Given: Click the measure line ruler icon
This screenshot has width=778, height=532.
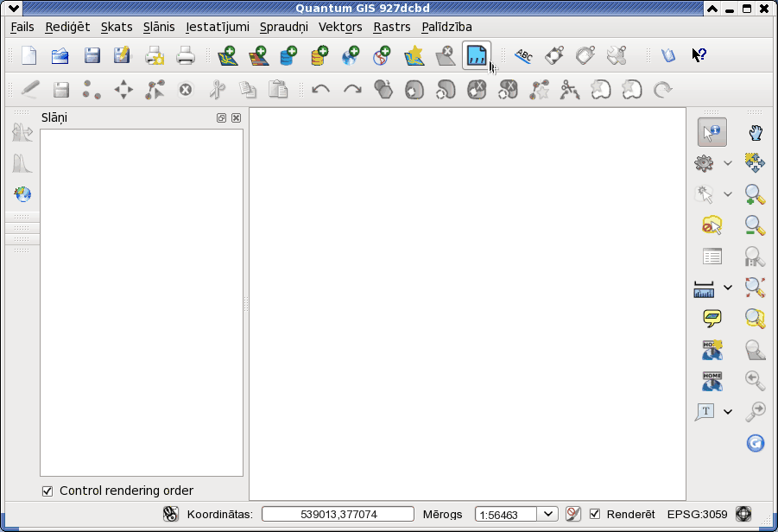Looking at the screenshot, I should [x=704, y=288].
